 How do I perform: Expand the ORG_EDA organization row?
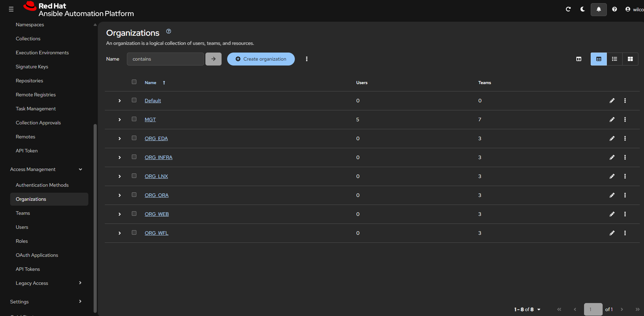coord(120,138)
